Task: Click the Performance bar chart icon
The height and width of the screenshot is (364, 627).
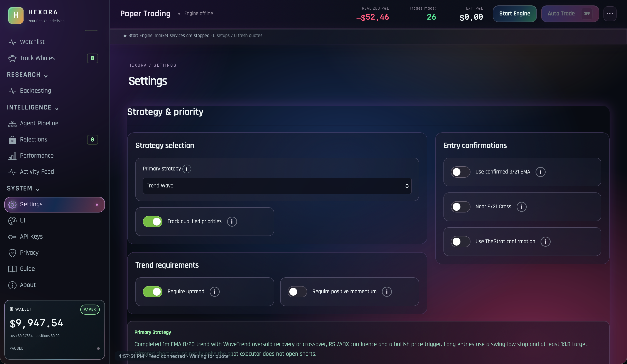Action: [x=12, y=156]
